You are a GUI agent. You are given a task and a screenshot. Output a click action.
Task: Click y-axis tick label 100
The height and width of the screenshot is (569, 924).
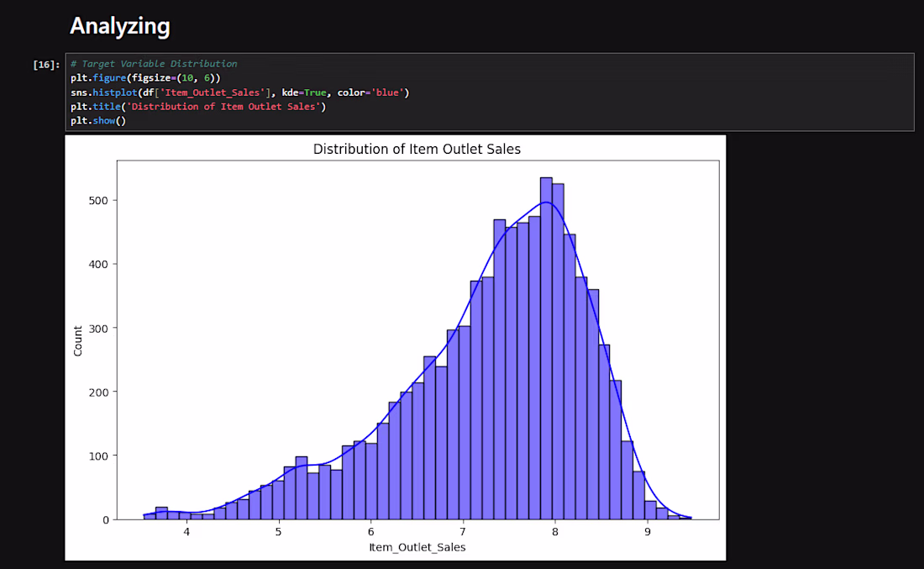click(98, 456)
